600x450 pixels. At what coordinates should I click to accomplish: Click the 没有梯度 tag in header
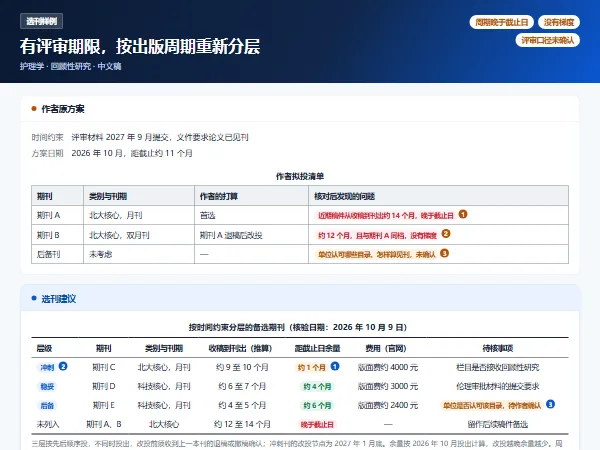point(559,22)
